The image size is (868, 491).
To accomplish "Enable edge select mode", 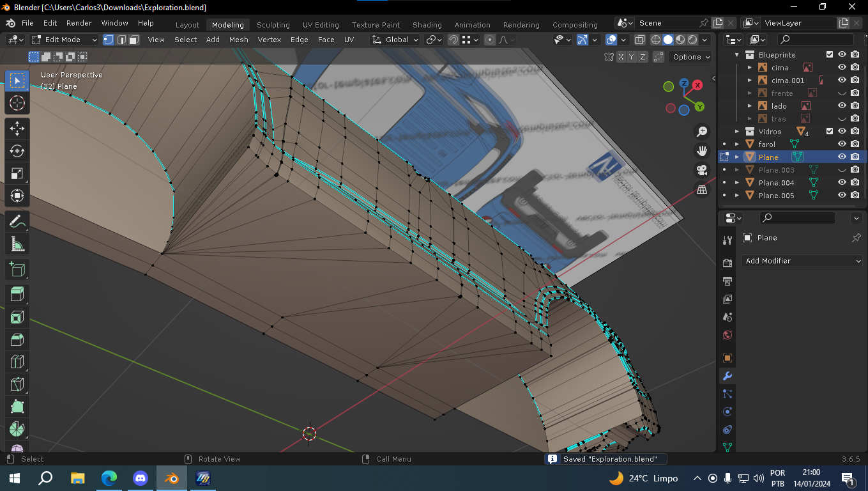I will click(121, 40).
